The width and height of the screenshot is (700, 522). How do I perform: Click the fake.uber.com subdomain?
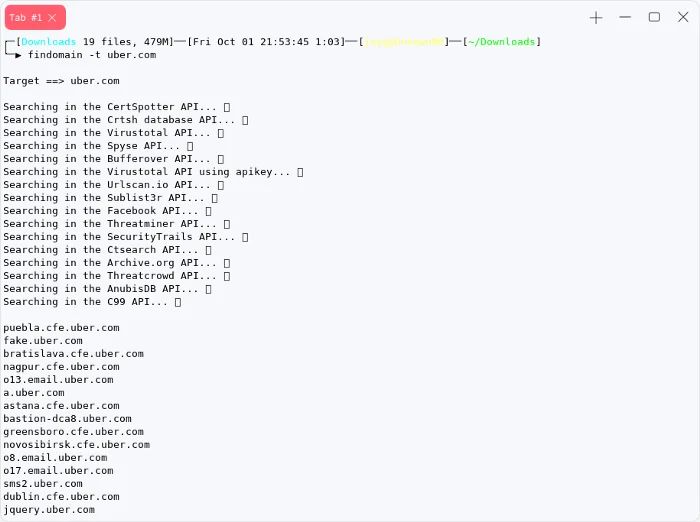pyautogui.click(x=43, y=341)
